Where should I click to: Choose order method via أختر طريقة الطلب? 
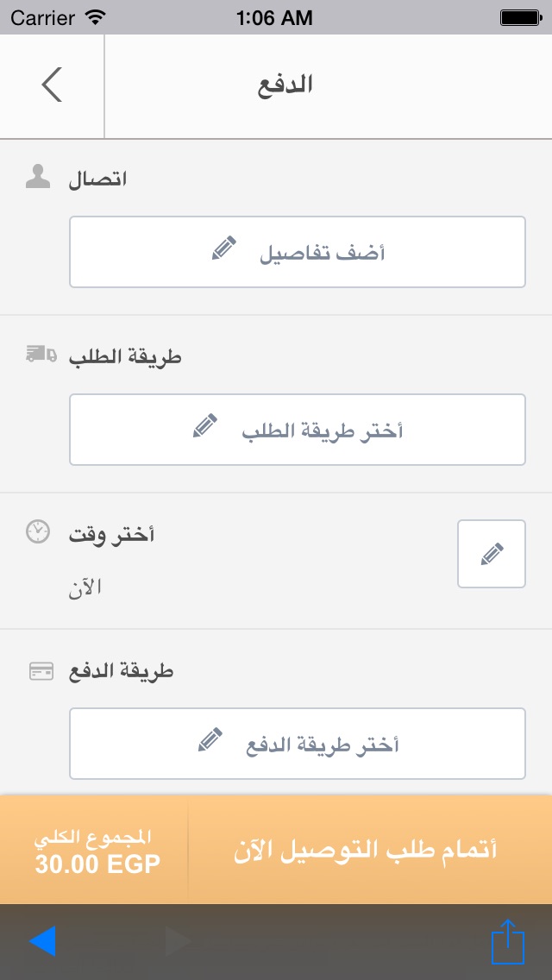click(x=298, y=430)
